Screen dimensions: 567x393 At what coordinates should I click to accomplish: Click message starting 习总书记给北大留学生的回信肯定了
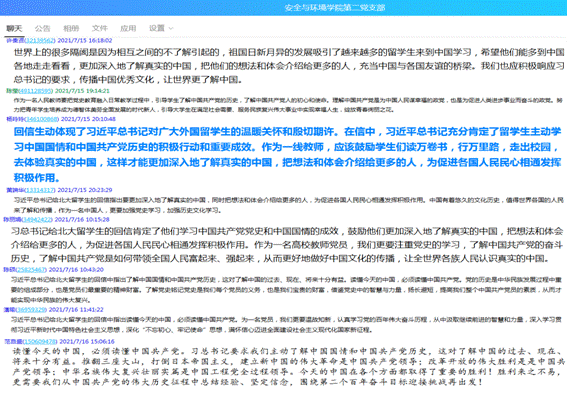coord(287,245)
